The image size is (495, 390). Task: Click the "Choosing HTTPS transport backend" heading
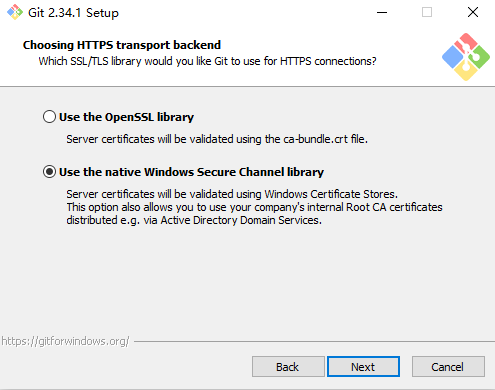tap(122, 45)
